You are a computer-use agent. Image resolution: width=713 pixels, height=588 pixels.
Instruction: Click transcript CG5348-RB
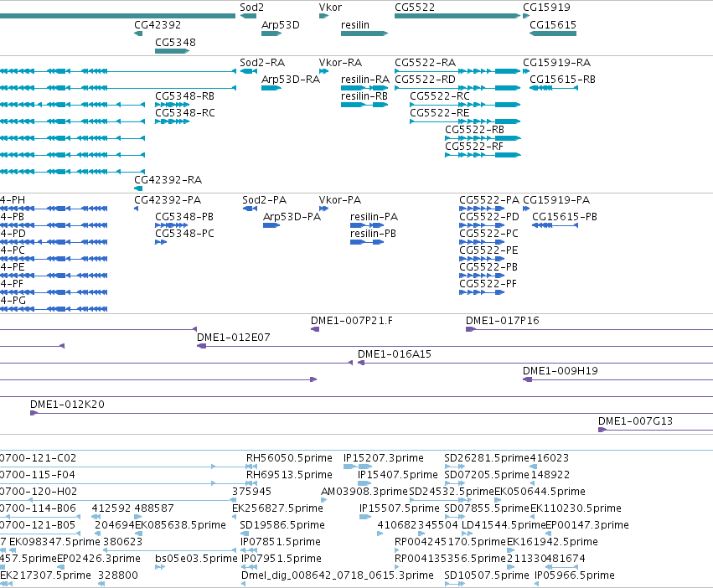[x=184, y=96]
